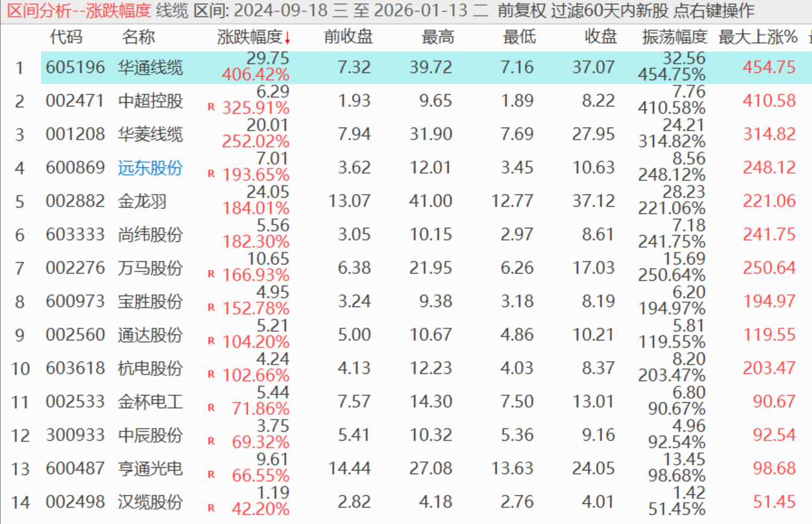Click stock code 002560
The width and height of the screenshot is (812, 524).
tap(75, 334)
